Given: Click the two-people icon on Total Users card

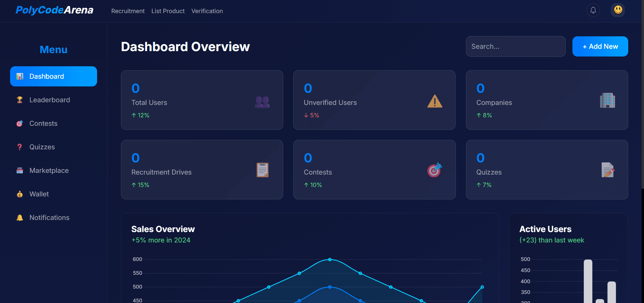Looking at the screenshot, I should click(x=262, y=102).
